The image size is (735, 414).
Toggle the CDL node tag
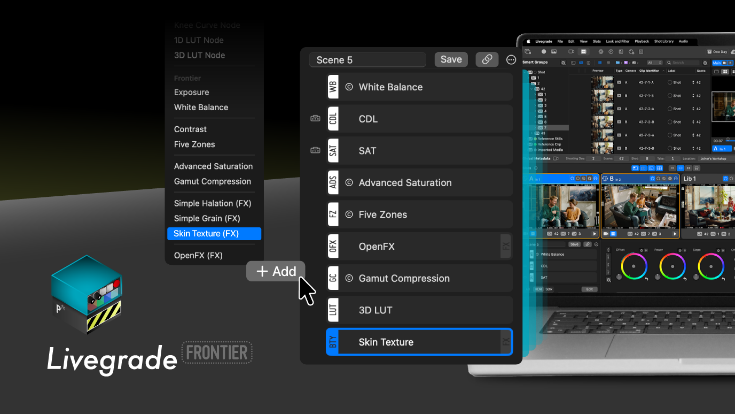click(333, 119)
